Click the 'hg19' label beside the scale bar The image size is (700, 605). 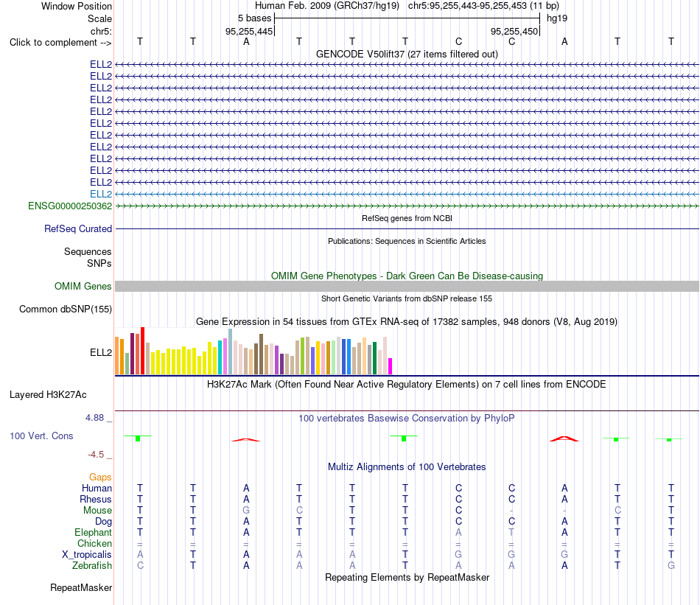tap(557, 18)
